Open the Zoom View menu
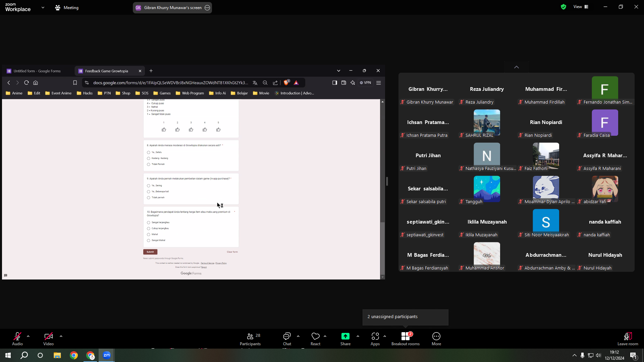 click(581, 7)
